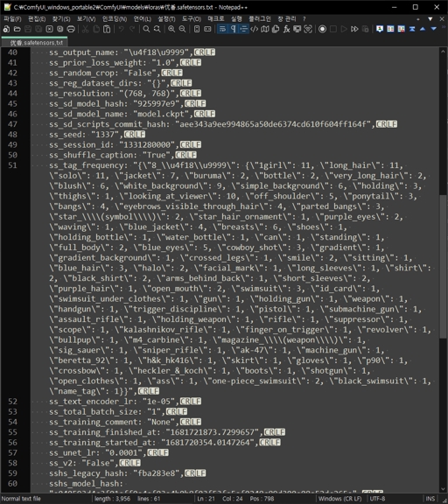
Task: Open Find with the magnifier icon
Action: [x=146, y=29]
